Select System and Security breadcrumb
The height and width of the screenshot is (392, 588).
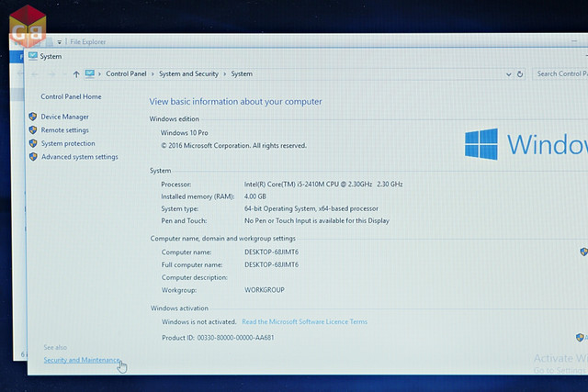(188, 73)
